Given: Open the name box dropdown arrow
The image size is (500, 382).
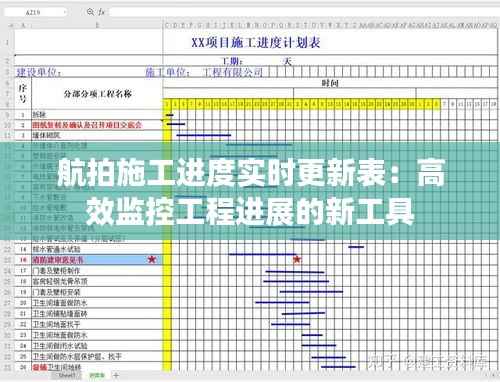Looking at the screenshot, I should (64, 12).
